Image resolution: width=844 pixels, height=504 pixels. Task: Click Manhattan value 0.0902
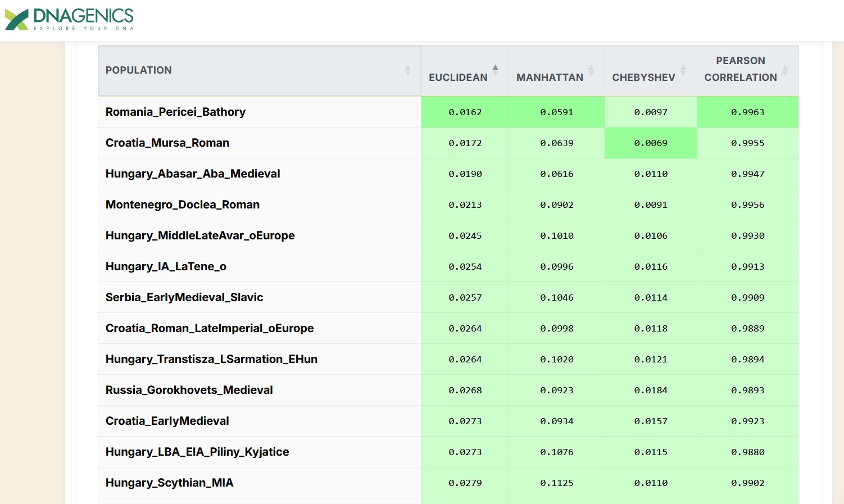coord(557,205)
